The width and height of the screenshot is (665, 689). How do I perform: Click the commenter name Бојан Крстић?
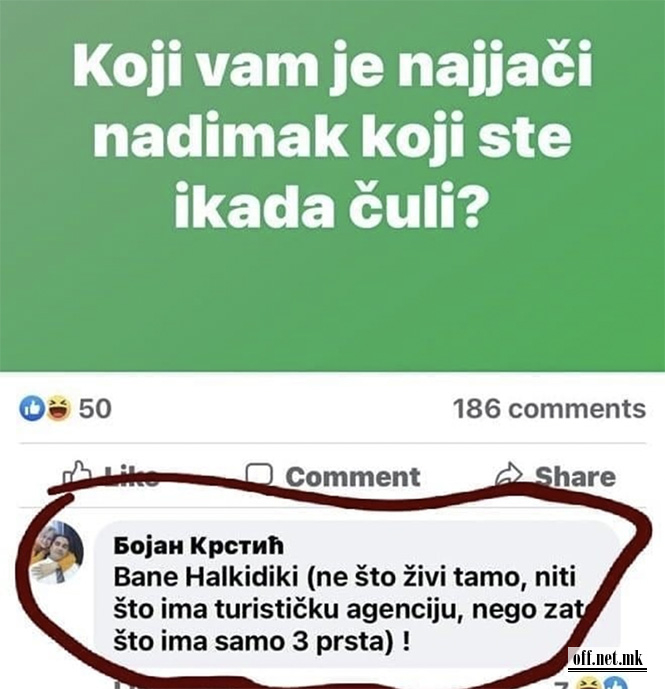click(200, 547)
